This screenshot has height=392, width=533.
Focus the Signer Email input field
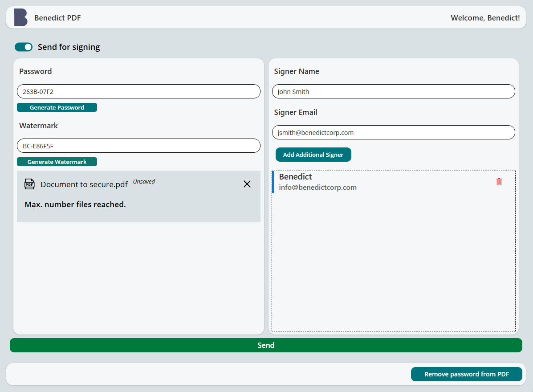394,132
